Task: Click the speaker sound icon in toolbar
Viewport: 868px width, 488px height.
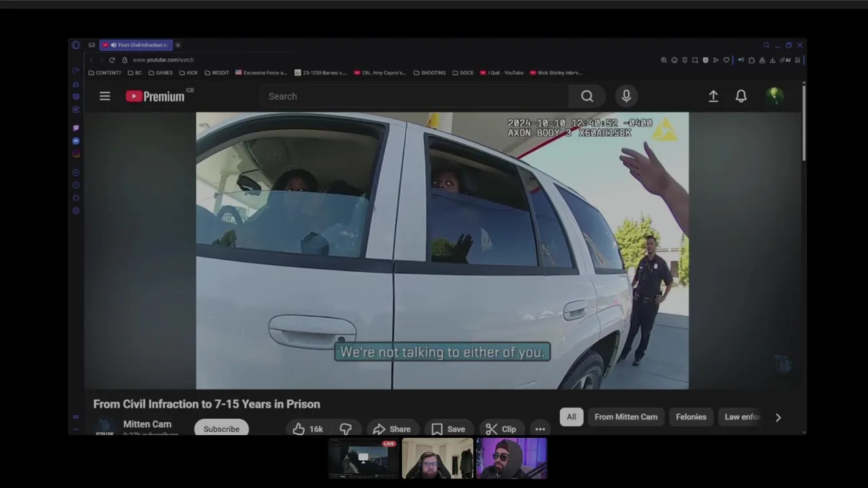Action: 741,60
